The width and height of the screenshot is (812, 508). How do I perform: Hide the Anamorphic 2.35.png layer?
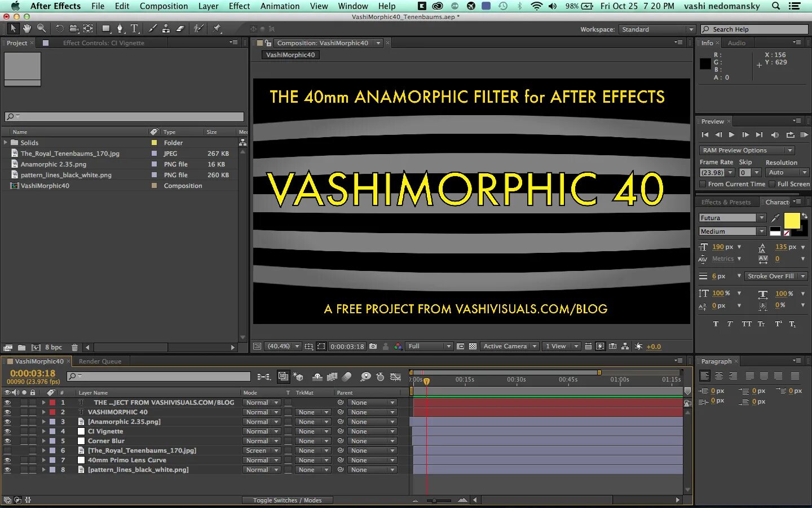(7, 422)
